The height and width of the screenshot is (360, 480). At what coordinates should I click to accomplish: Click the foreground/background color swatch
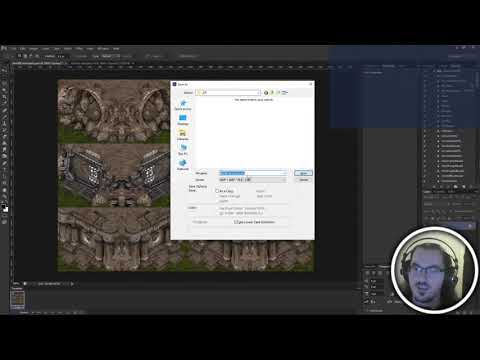(4, 209)
